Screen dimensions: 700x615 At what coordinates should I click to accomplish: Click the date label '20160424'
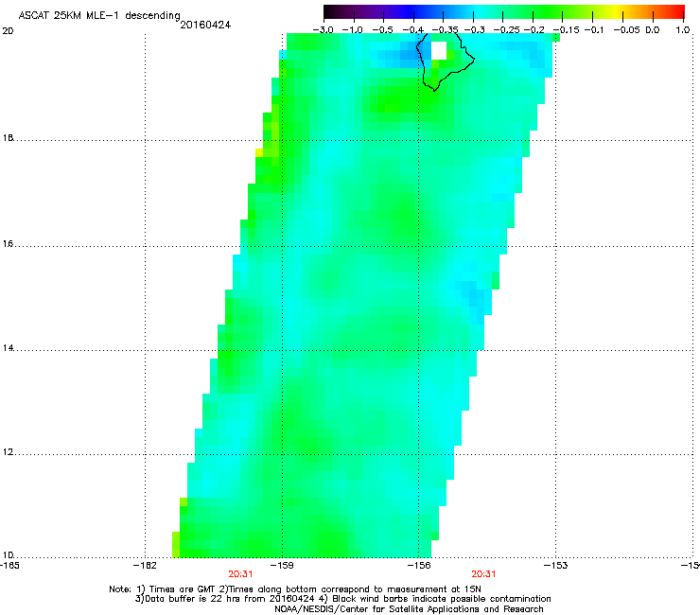(x=205, y=25)
